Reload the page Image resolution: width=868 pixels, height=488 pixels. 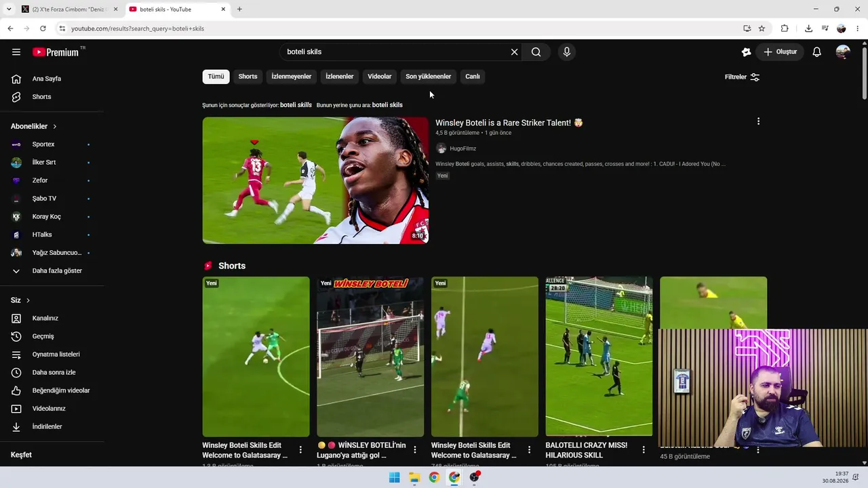(43, 28)
